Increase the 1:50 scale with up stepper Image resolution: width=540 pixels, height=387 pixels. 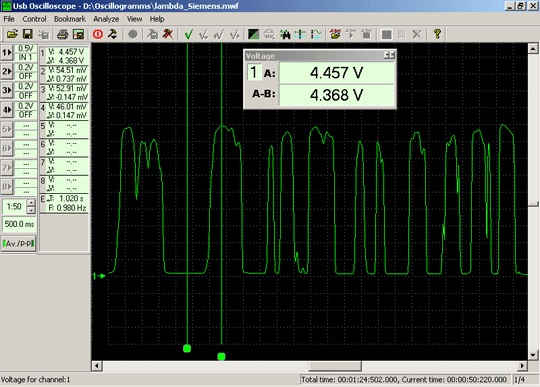click(x=31, y=203)
